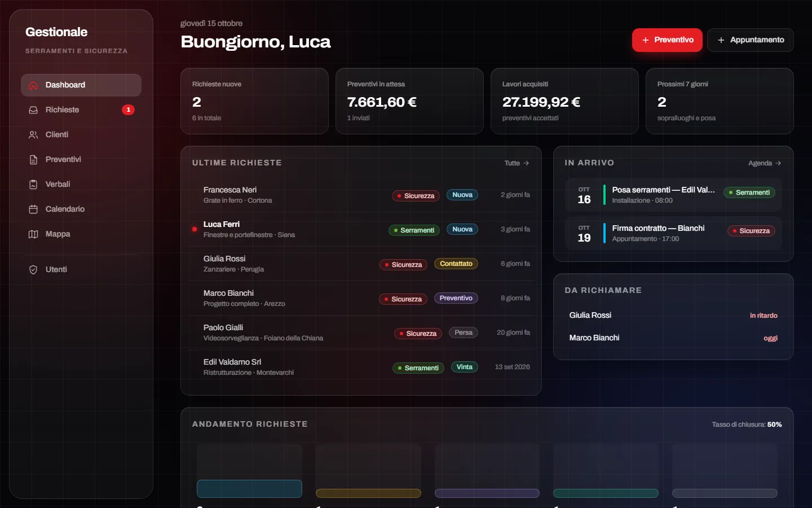The width and height of the screenshot is (812, 508).
Task: Click the yellow bar in Andamento Richieste
Action: pyautogui.click(x=368, y=493)
